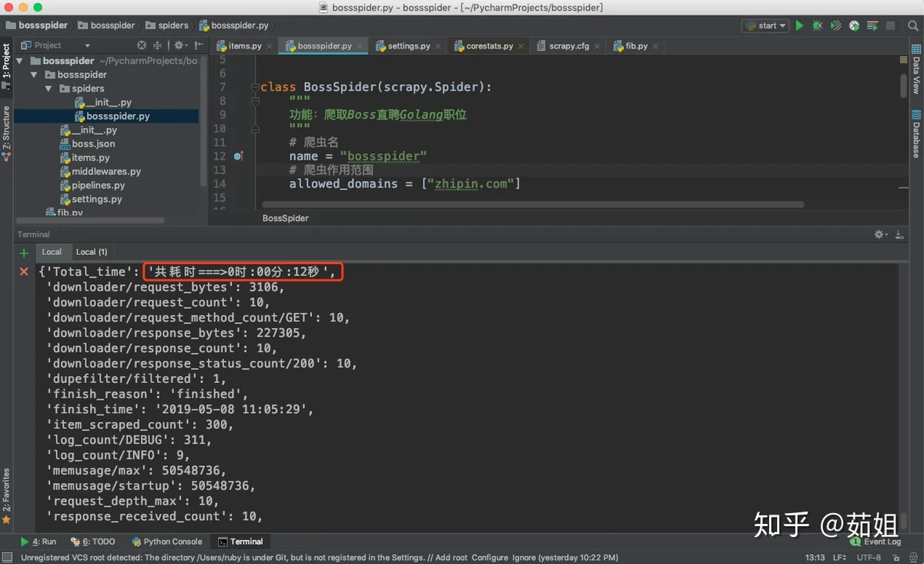Close the terminal session with red X
The width and height of the screenshot is (924, 564).
coord(24,271)
